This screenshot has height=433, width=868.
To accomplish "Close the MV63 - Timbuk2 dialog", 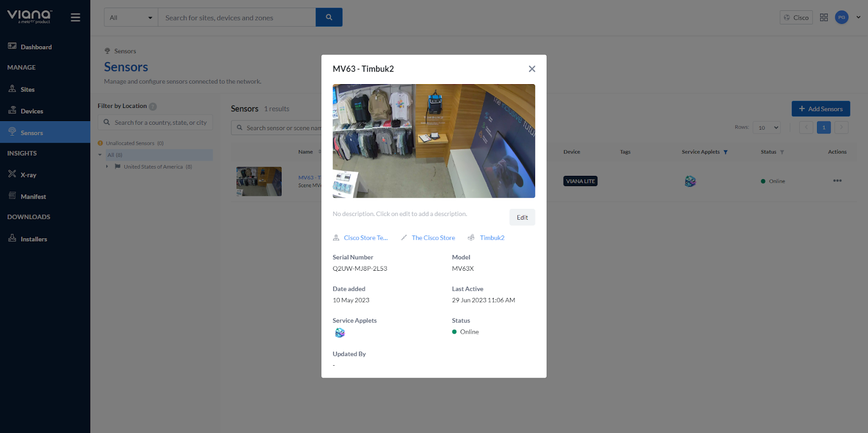I will (532, 69).
